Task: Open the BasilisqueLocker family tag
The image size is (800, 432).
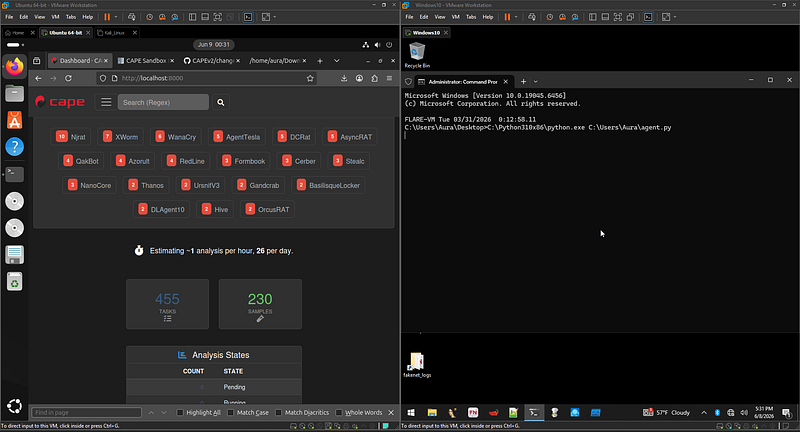Action: tap(329, 185)
